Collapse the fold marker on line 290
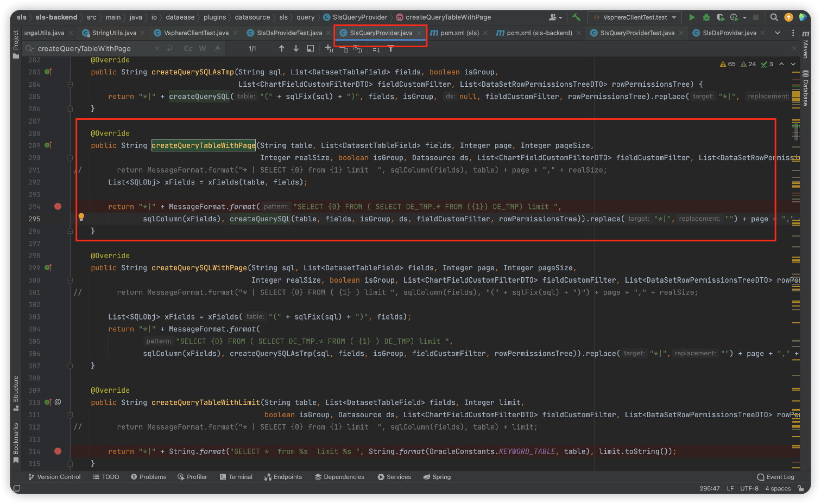 pyautogui.click(x=70, y=158)
